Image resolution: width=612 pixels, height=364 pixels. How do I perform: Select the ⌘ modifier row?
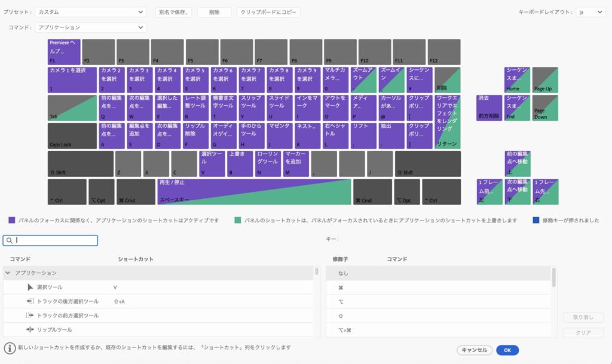click(x=438, y=287)
